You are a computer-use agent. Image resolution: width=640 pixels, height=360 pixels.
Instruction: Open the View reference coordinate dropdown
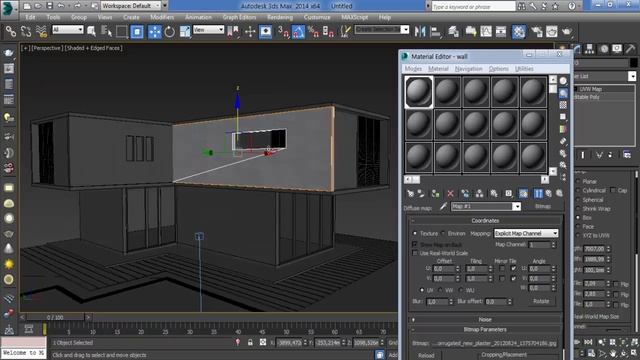[x=209, y=29]
